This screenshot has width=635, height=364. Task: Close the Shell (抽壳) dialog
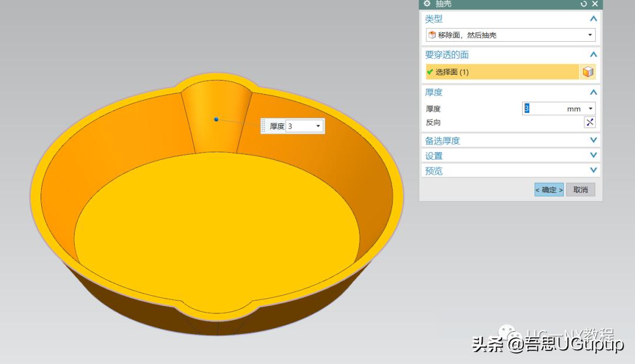pos(595,4)
